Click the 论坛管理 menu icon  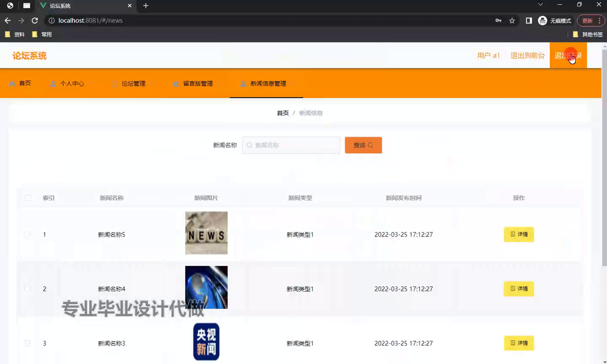click(115, 84)
